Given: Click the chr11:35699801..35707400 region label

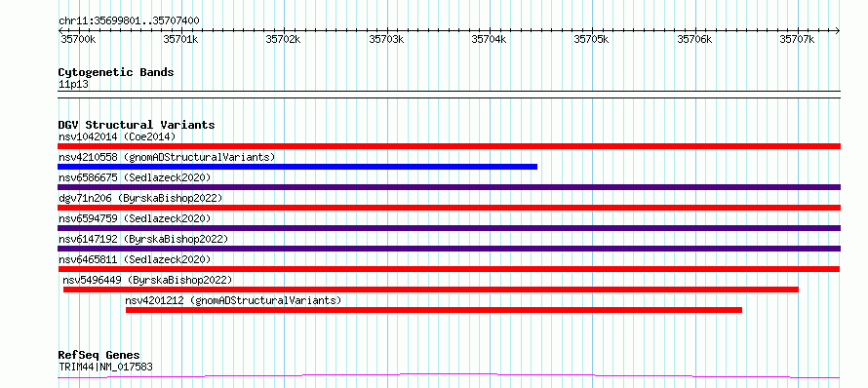Looking at the screenshot, I should click(x=129, y=20).
